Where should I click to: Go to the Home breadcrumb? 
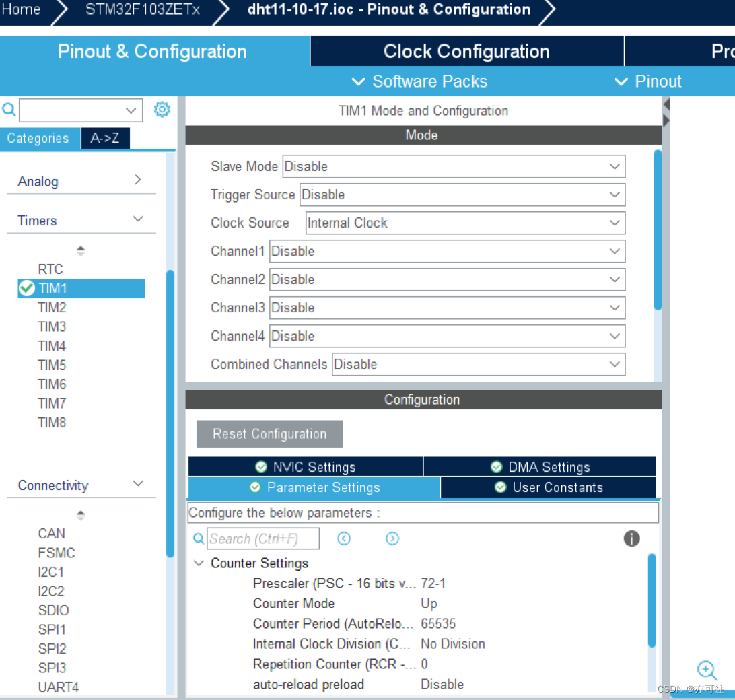click(x=21, y=9)
